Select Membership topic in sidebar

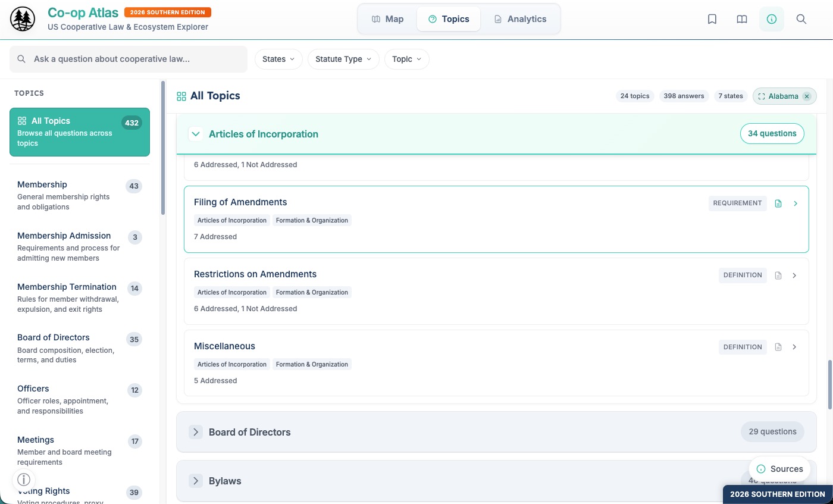(x=80, y=195)
